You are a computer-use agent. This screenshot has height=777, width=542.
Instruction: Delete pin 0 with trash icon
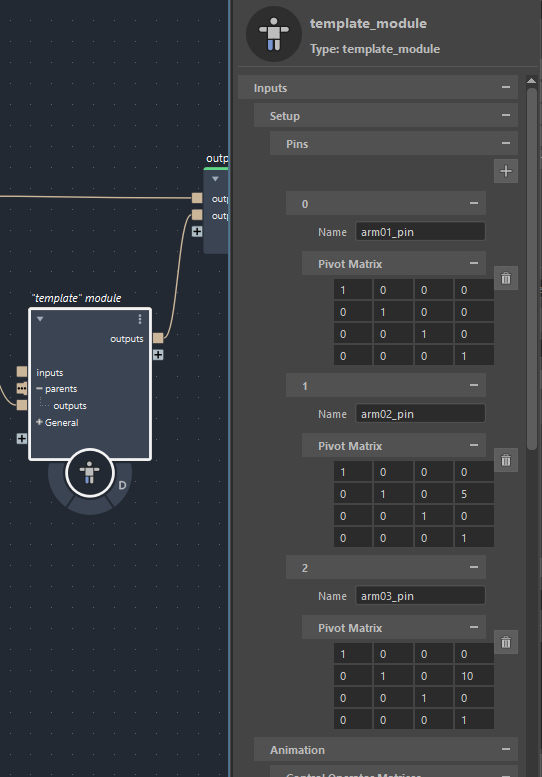[x=505, y=278]
